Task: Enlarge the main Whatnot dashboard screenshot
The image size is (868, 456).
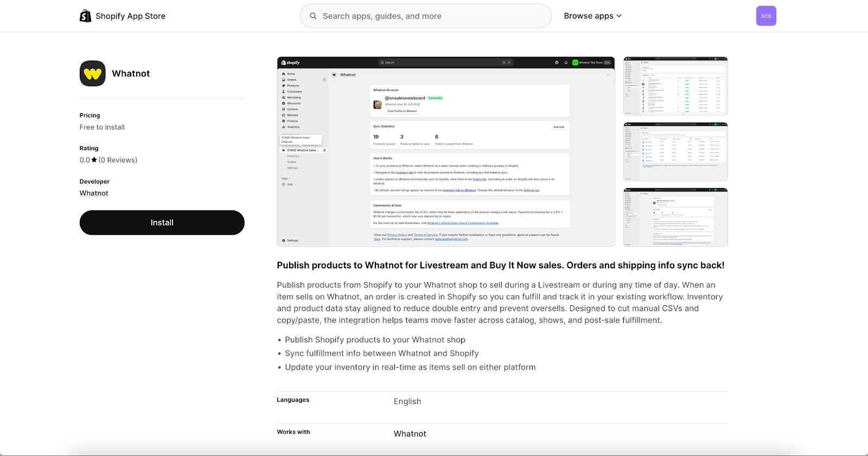Action: click(445, 152)
